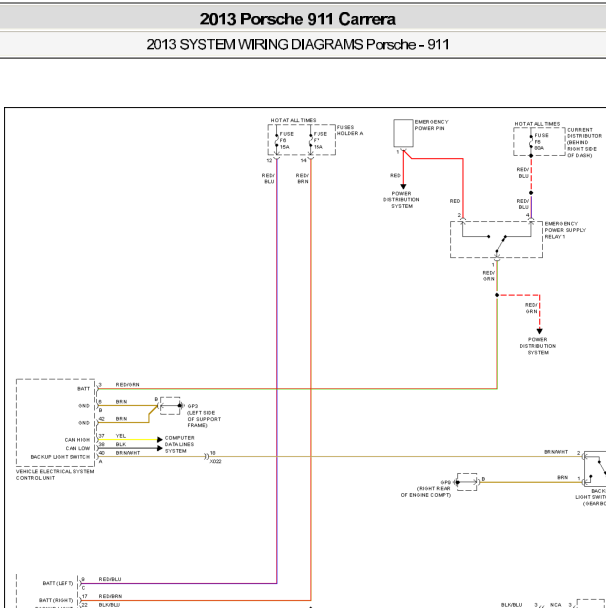Image resolution: width=606 pixels, height=608 pixels.
Task: Click the "2013 SYSTEM WIRING DIAGRAMS Porsche - 911" heading
Action: pyautogui.click(x=298, y=45)
